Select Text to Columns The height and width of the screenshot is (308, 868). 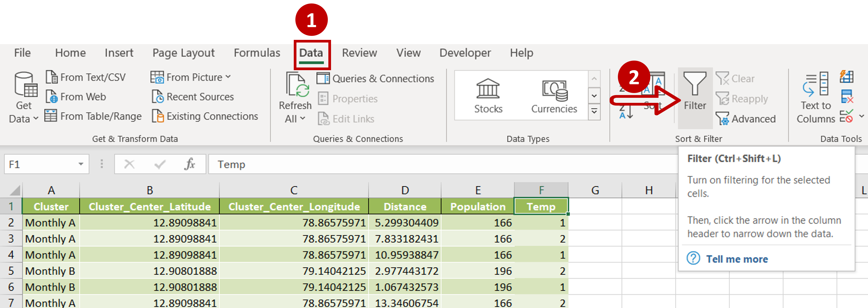(815, 98)
